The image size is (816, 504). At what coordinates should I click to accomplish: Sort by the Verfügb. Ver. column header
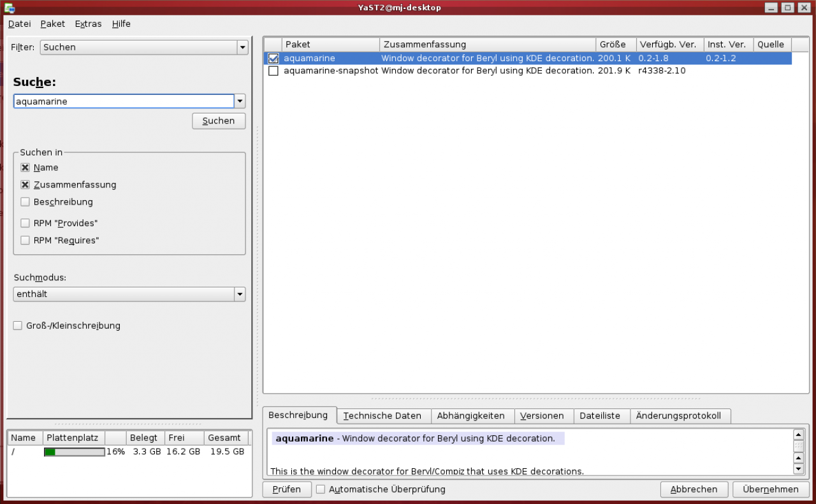point(670,45)
